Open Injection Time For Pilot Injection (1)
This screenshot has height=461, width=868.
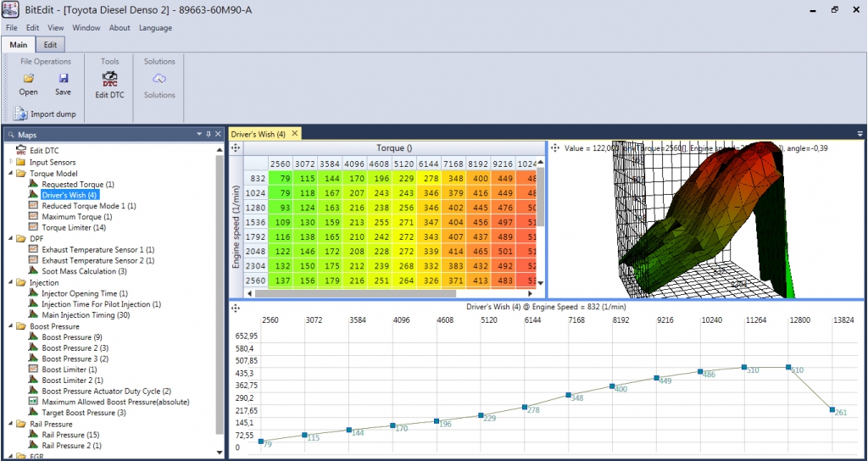pyautogui.click(x=102, y=304)
